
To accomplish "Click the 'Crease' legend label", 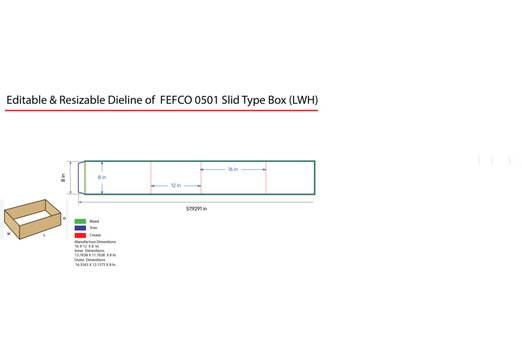I will (x=95, y=235).
